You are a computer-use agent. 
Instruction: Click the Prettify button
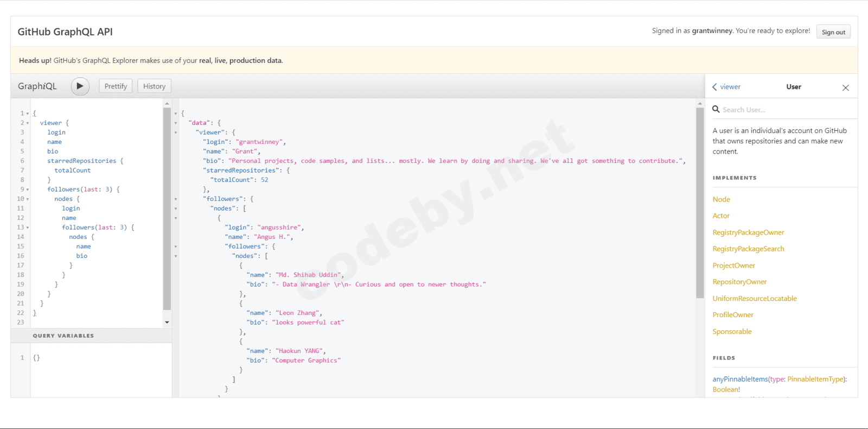click(x=116, y=86)
